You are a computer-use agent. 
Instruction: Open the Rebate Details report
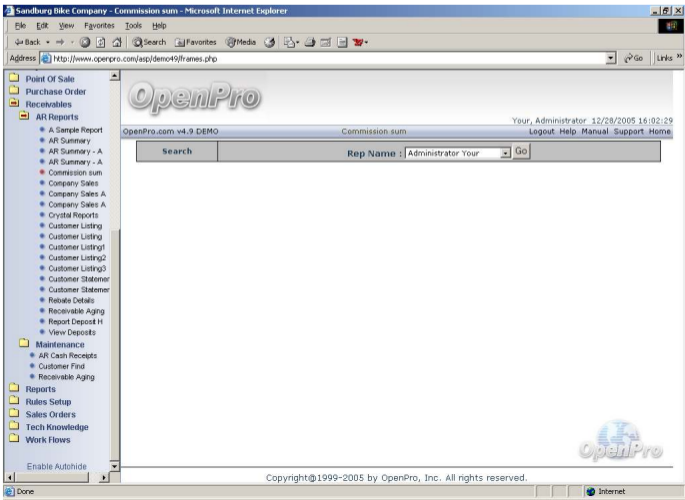point(71,300)
